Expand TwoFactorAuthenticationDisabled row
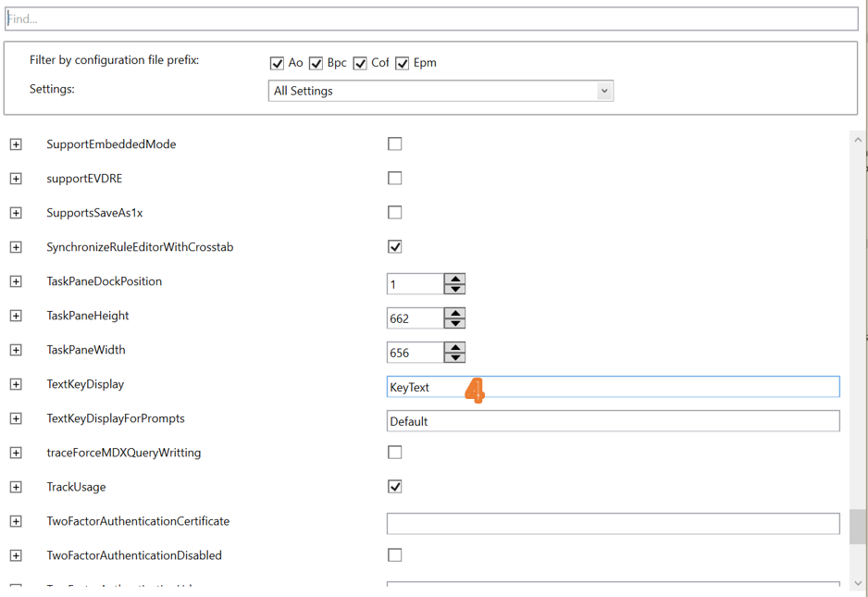Viewport: 868px width, 597px height. click(16, 556)
